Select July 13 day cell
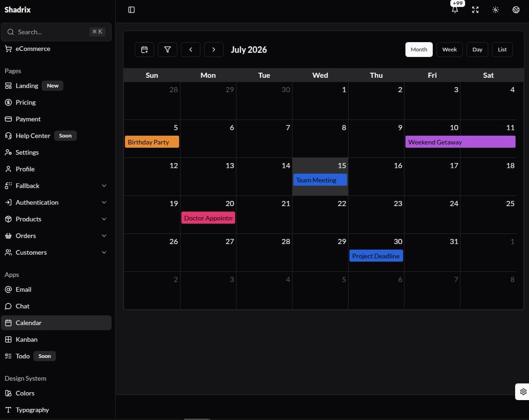 point(208,176)
